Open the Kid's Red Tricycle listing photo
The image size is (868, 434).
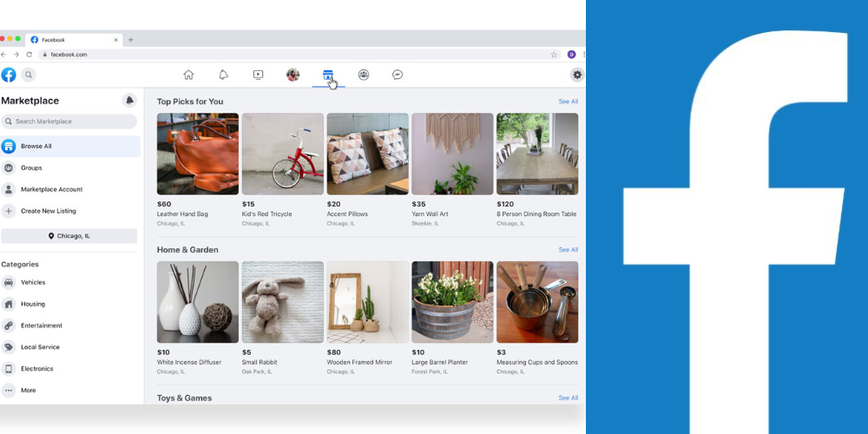(282, 154)
